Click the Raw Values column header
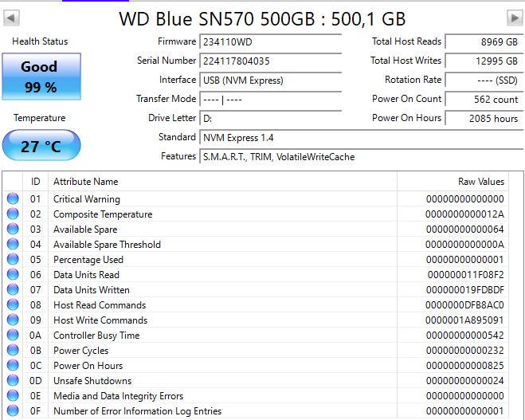The image size is (525, 420). point(453,182)
